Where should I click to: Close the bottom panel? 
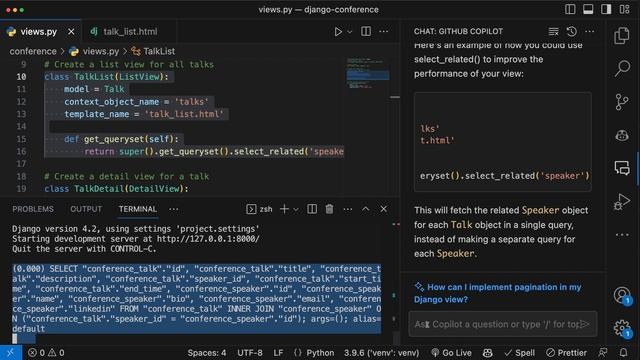(x=384, y=209)
